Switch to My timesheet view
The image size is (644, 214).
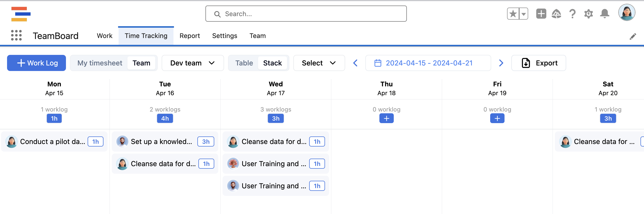click(x=100, y=63)
